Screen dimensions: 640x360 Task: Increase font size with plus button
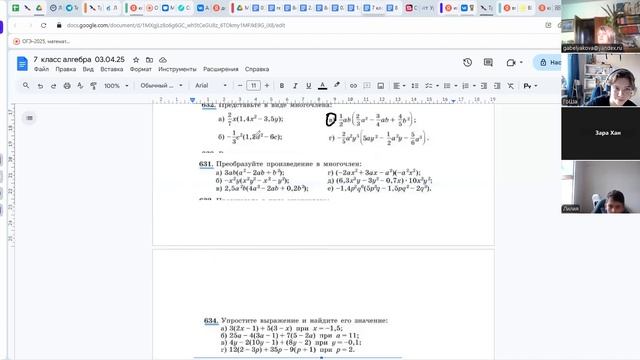click(267, 86)
